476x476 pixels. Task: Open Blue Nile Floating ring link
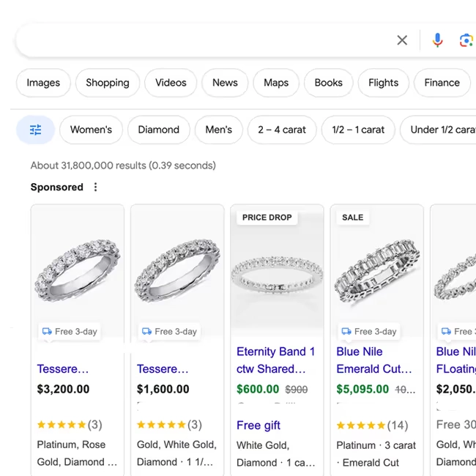[456, 360]
